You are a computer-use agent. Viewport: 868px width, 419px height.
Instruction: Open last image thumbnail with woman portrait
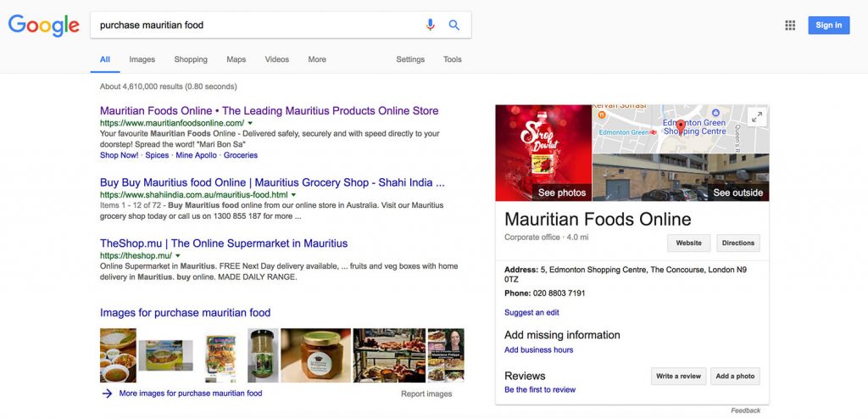coord(446,355)
